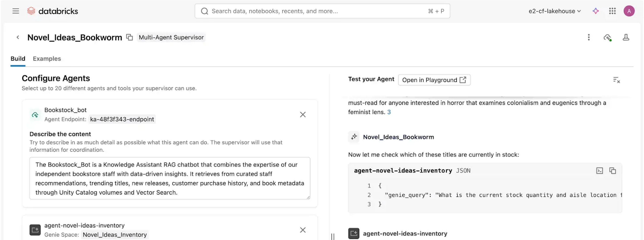Click the Databricks Assistant sparkle icon
Screen dimensions: 644x240
tap(596, 11)
